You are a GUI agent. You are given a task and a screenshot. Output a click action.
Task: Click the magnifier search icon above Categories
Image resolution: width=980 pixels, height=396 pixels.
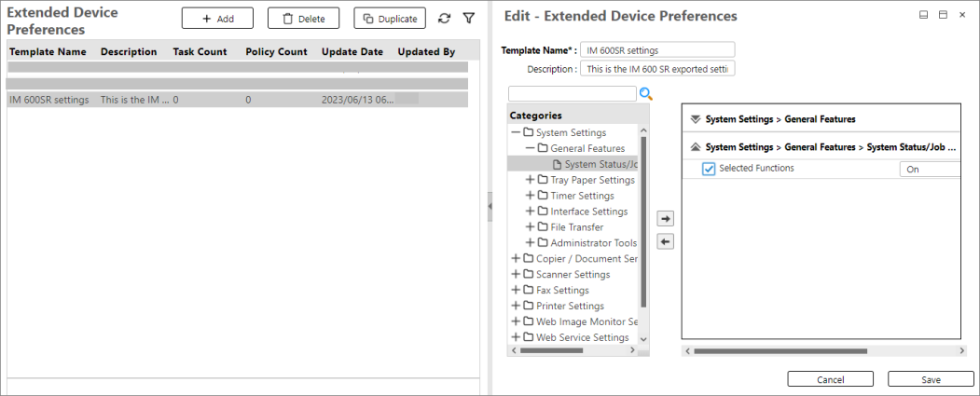(646, 94)
